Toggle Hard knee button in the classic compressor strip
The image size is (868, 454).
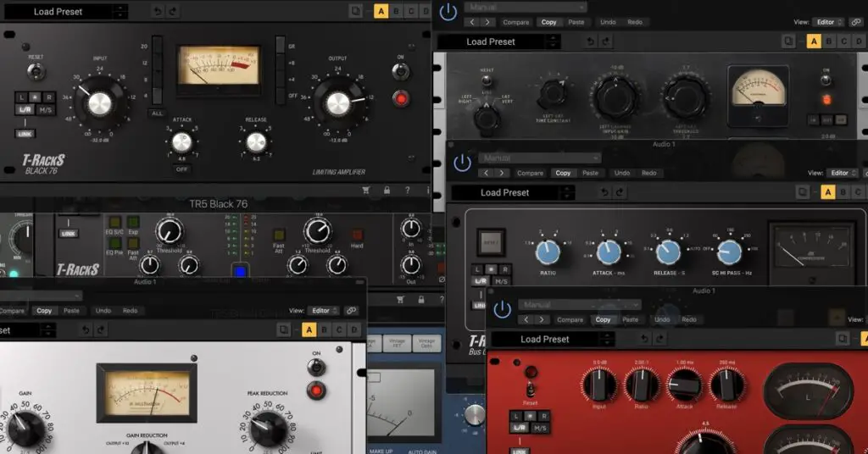(x=357, y=235)
